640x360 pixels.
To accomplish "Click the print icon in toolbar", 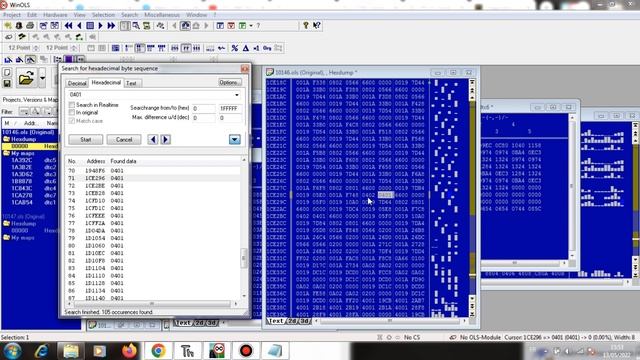I will [30, 26].
